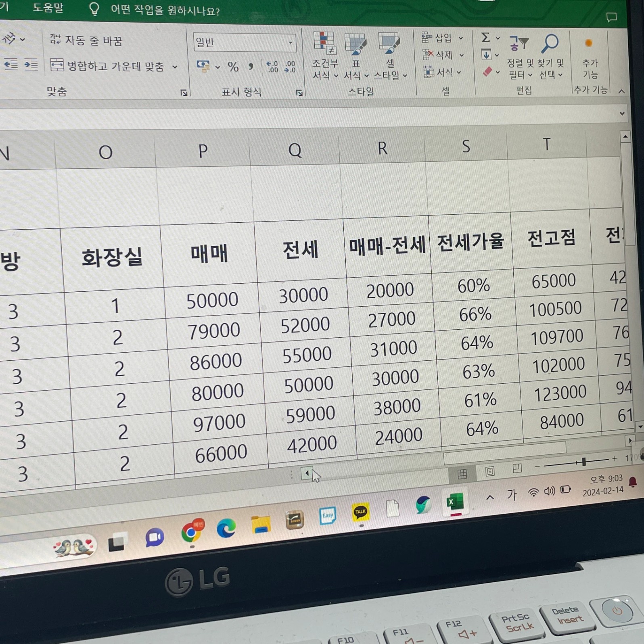Image resolution: width=644 pixels, height=644 pixels.
Task: Switch to Normal view icon
Action: [x=462, y=474]
